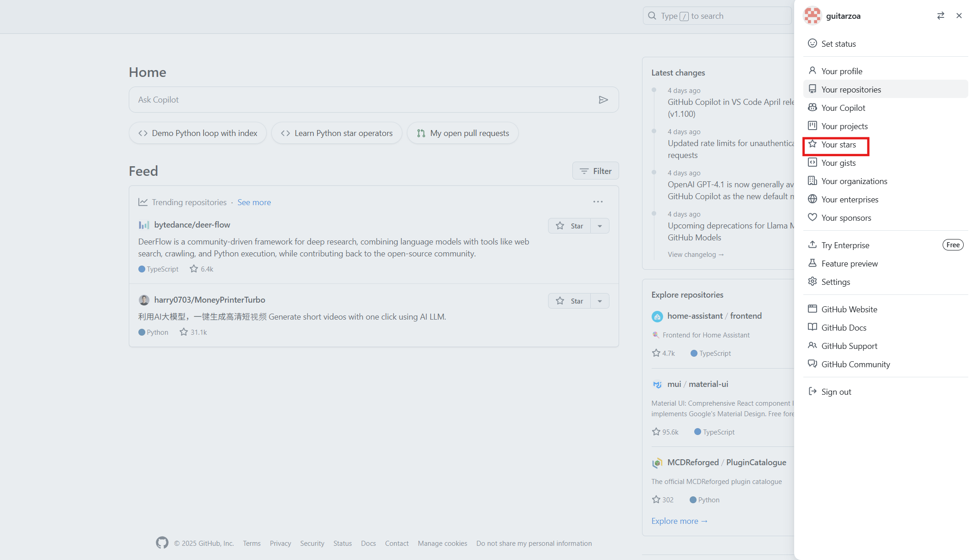This screenshot has height=560, width=977.
Task: Open Your Copilot
Action: pyautogui.click(x=885, y=108)
